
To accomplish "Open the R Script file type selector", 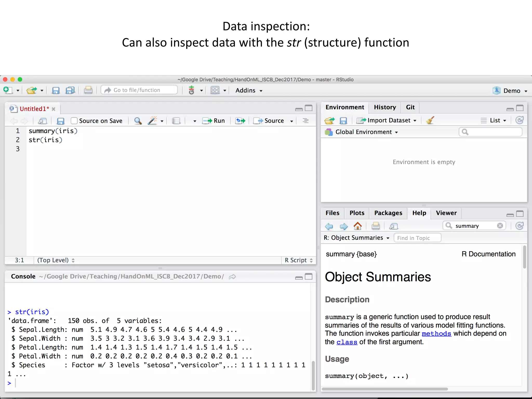I will [298, 260].
